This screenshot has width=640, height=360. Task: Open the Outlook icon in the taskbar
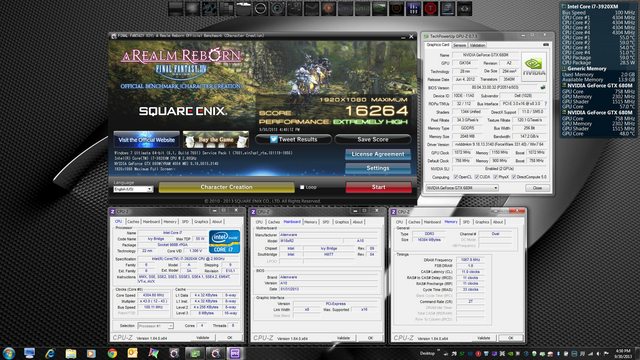coord(133,353)
